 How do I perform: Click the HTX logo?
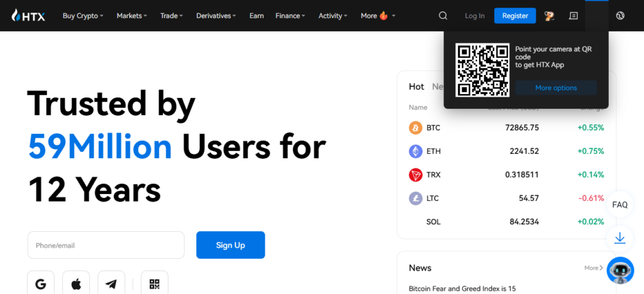tap(28, 16)
